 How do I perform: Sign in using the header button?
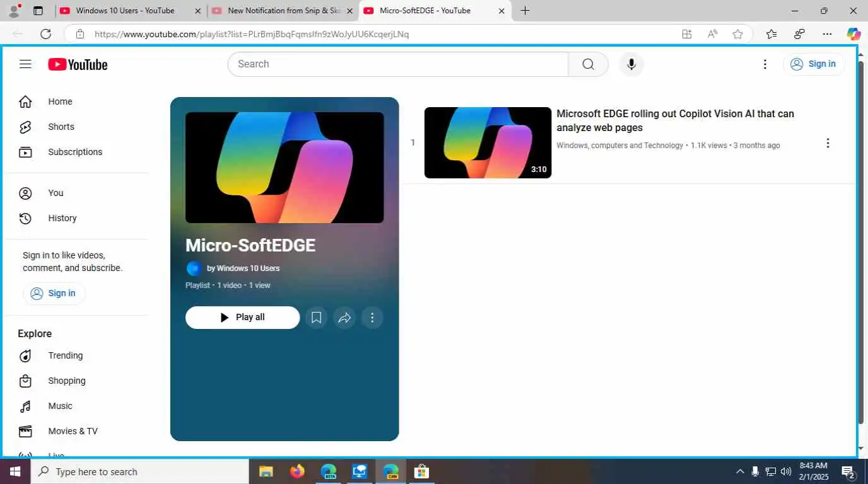(x=814, y=64)
